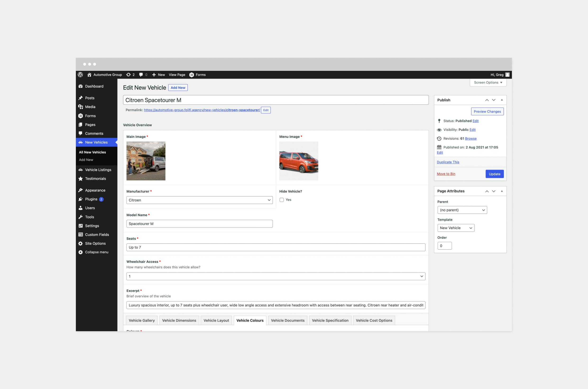Click View Page in admin bar

tap(177, 75)
